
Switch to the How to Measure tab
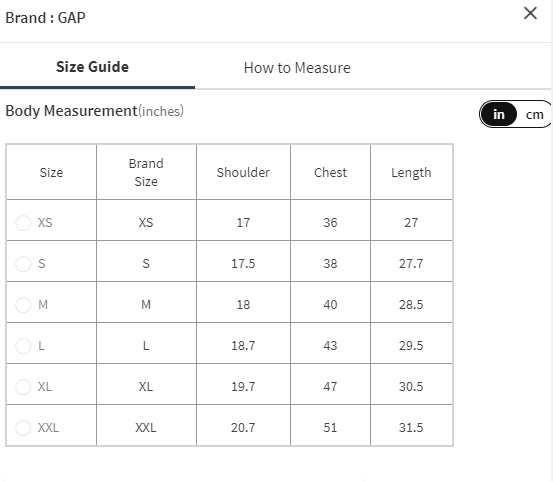click(297, 68)
